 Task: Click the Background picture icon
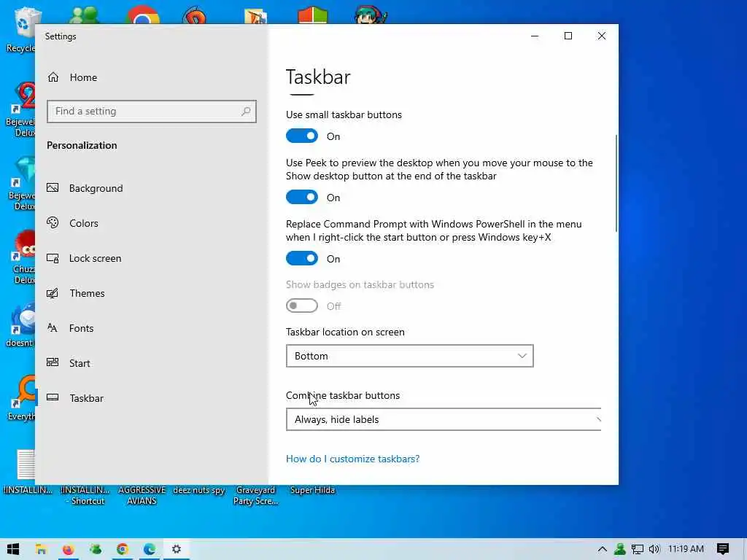pyautogui.click(x=53, y=187)
